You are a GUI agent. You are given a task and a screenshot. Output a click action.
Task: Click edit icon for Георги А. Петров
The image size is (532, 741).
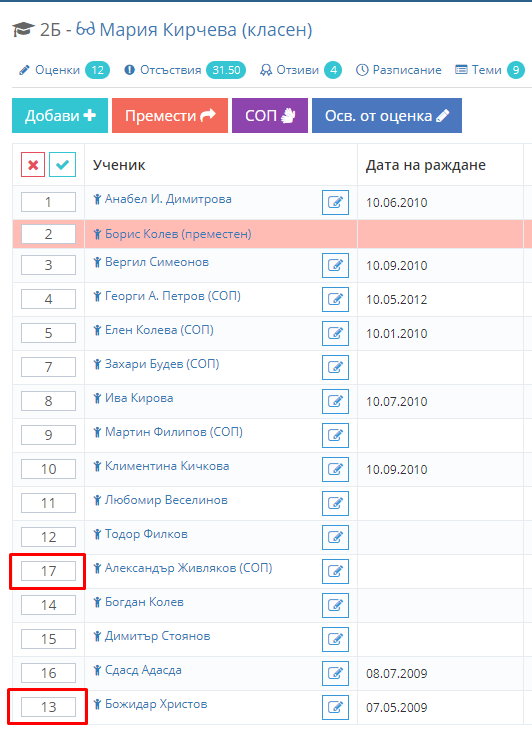tap(335, 299)
